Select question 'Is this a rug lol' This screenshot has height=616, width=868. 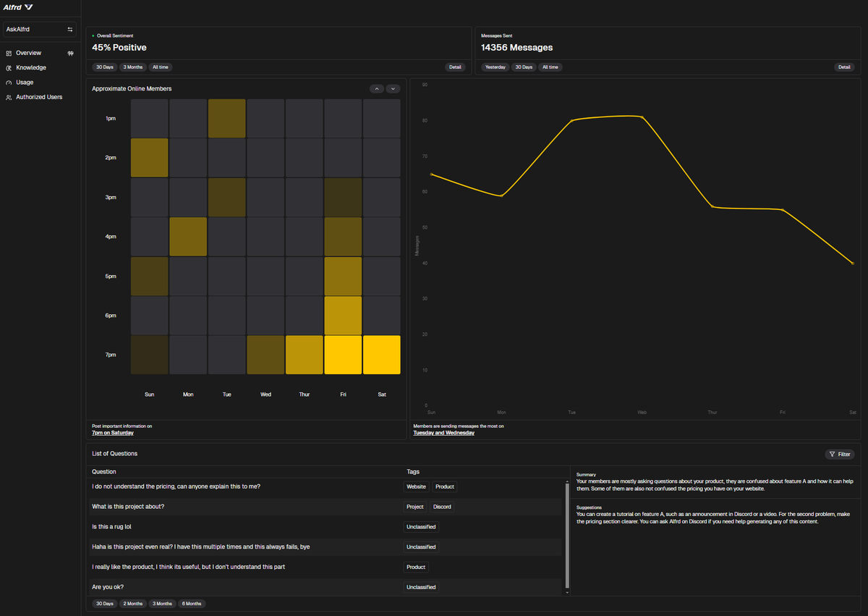111,527
